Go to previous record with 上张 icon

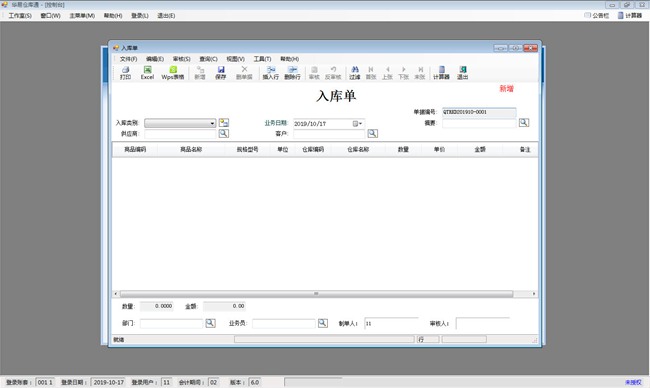point(387,73)
